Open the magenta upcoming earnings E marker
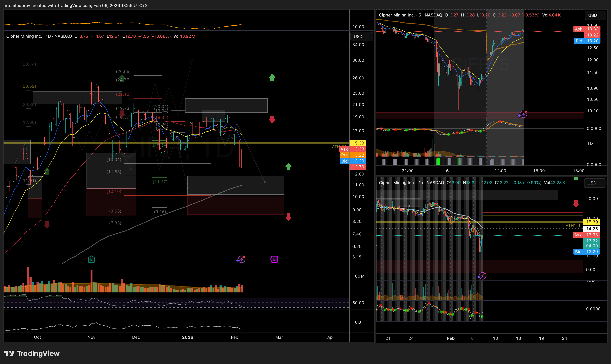This screenshot has width=611, height=364. click(x=274, y=259)
